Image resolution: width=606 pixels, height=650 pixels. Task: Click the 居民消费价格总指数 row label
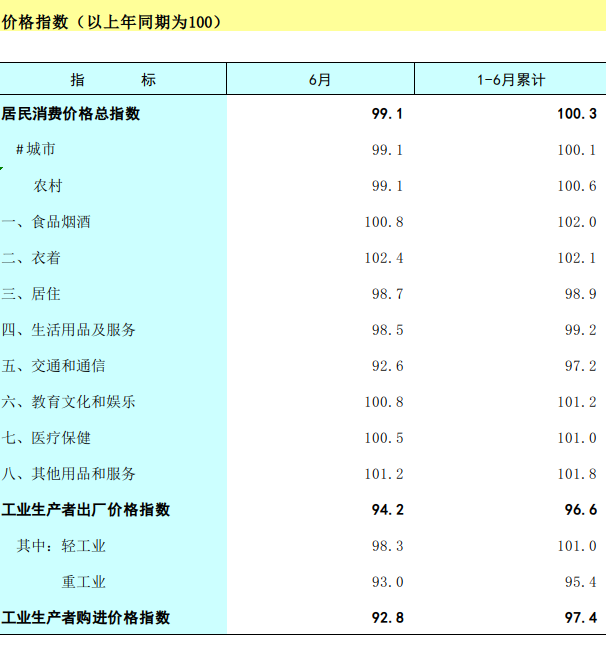[x=71, y=114]
